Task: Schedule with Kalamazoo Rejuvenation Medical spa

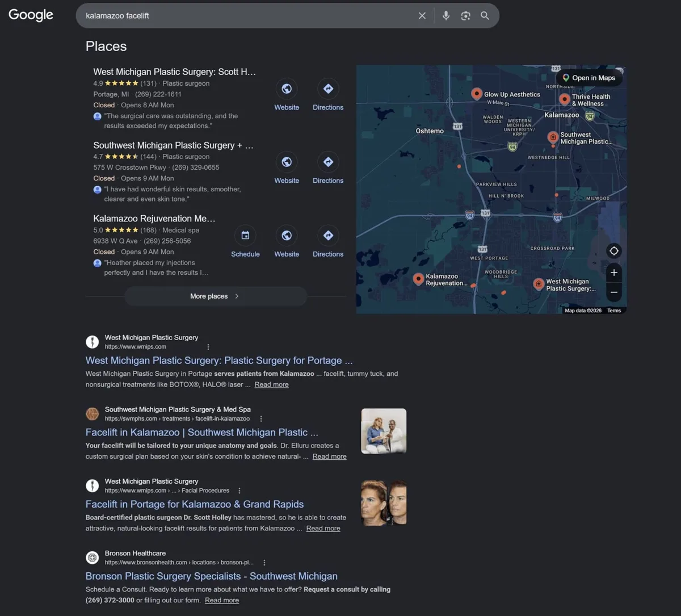Action: 245,242
